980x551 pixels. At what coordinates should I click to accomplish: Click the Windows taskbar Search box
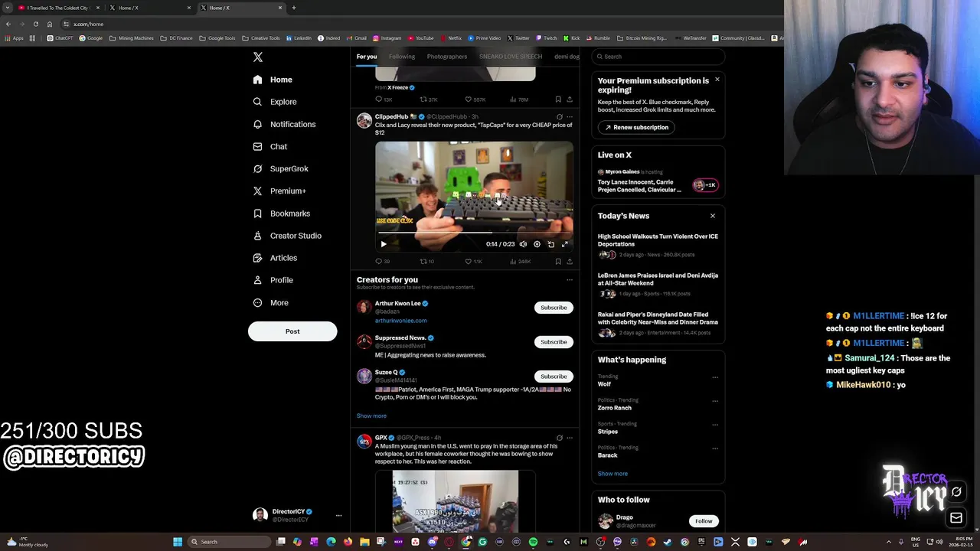(230, 542)
